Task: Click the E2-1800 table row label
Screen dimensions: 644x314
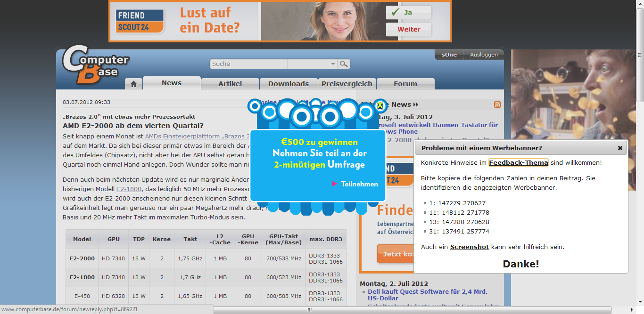Action: 82,277
